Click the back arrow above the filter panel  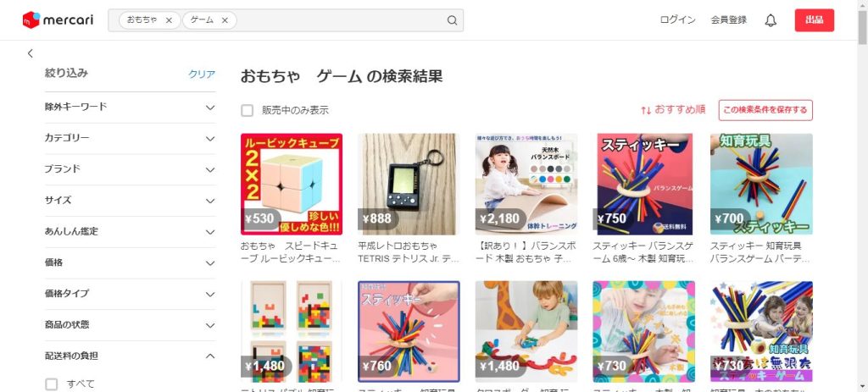(x=31, y=53)
